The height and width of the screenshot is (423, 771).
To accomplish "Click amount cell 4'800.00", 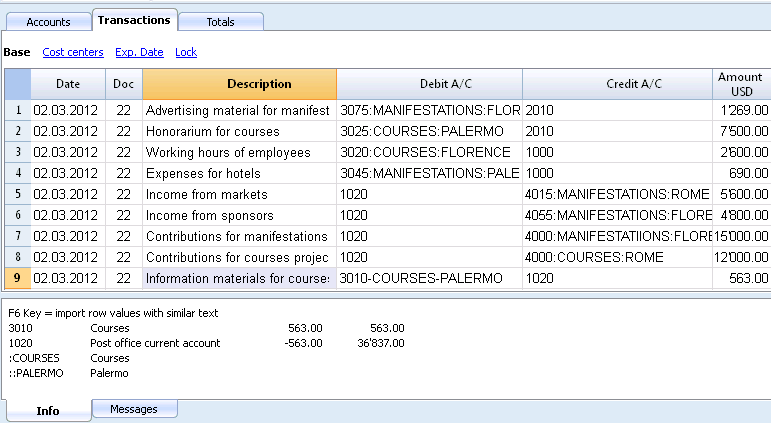I will (x=741, y=215).
